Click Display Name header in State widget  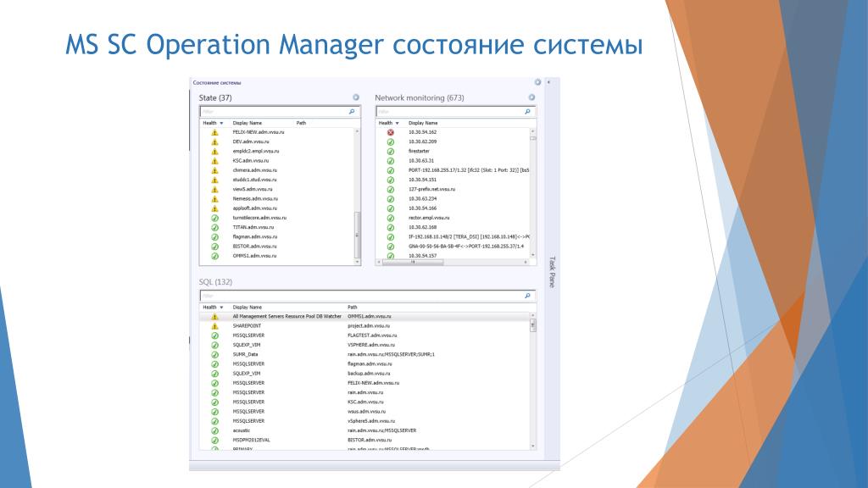(247, 123)
